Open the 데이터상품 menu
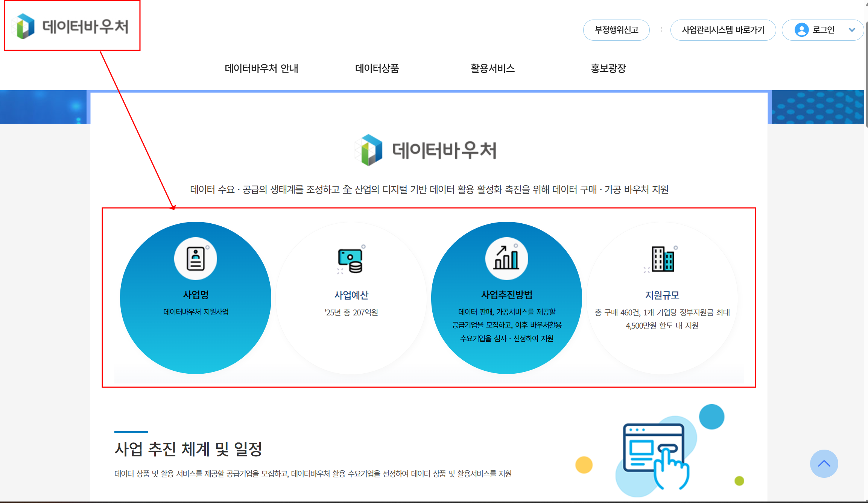 (377, 68)
